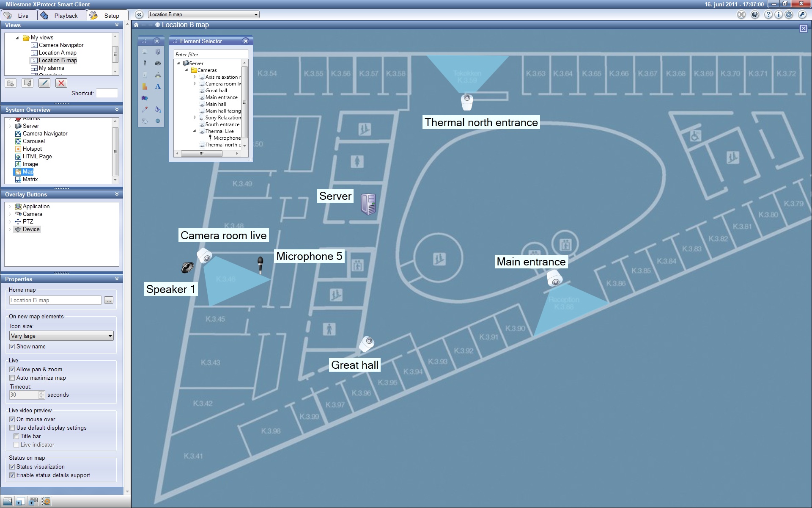The height and width of the screenshot is (508, 812).
Task: Toggle the On mouse over checkbox
Action: [12, 420]
